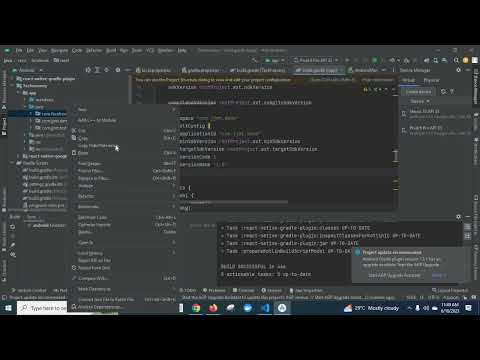Run the app with the green play icon
The width and height of the screenshot is (480, 360).
coord(347,60)
